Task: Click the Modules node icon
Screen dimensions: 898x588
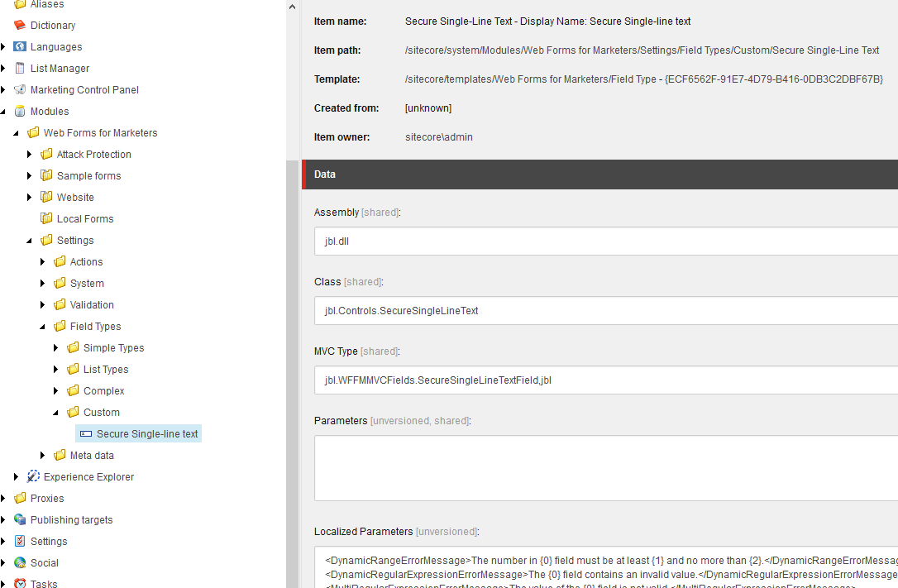Action: click(20, 111)
